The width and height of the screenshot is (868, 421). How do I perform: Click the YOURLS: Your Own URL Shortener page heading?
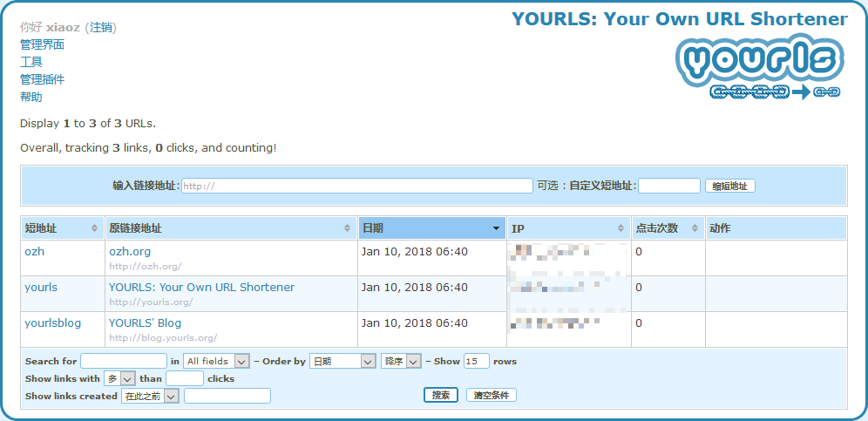point(679,19)
